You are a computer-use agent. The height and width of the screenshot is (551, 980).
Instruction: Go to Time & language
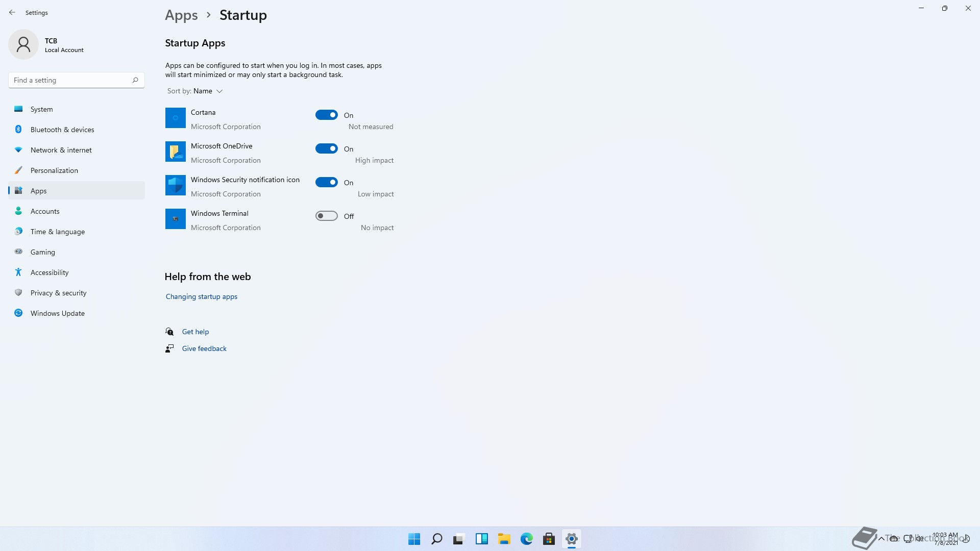click(x=77, y=232)
